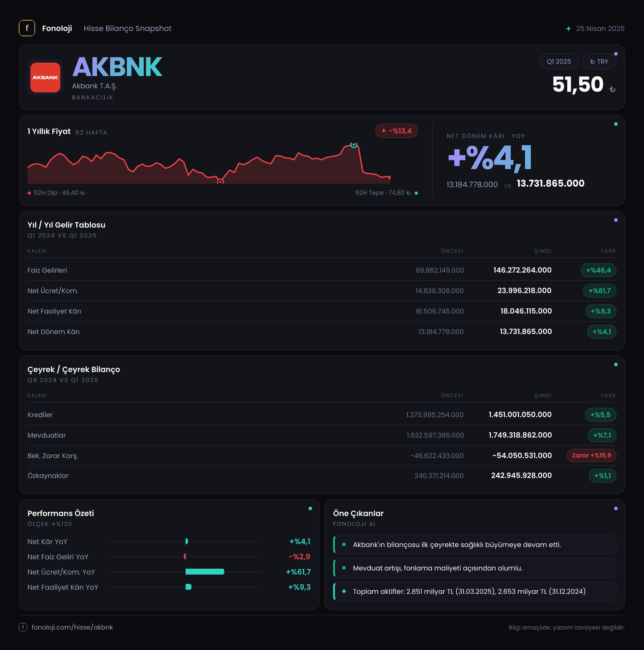Image resolution: width=644 pixels, height=650 pixels.
Task: Click the Fonoloji "f" logo in the header
Action: point(27,28)
